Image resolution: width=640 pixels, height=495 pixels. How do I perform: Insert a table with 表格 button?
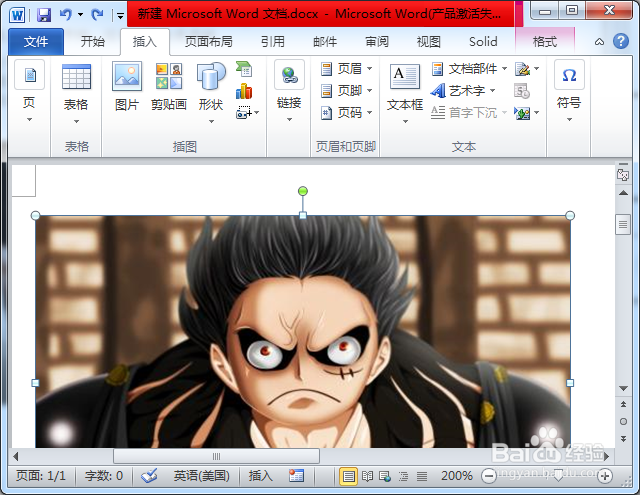pos(76,94)
